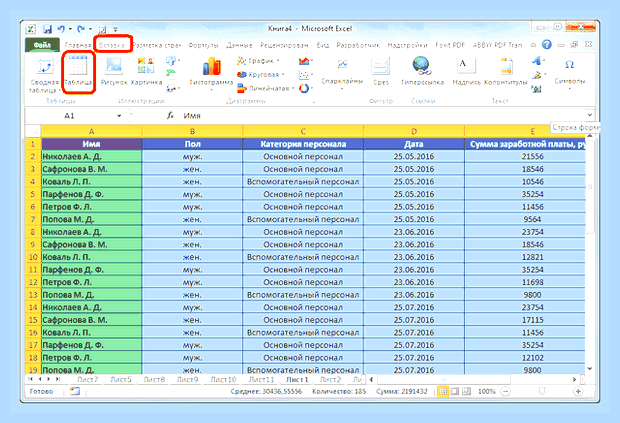The height and width of the screenshot is (423, 620).
Task: Click the Категория персонала header cell
Action: point(303,144)
